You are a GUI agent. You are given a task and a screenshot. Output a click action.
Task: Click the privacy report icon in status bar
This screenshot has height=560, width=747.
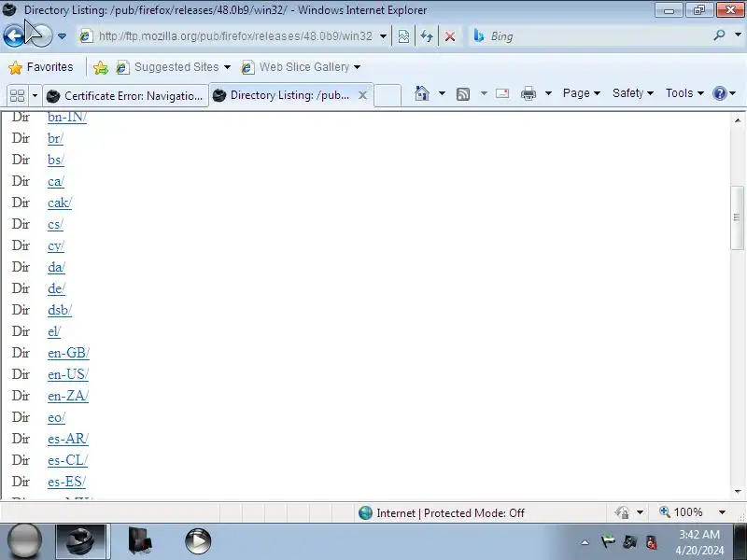622,512
